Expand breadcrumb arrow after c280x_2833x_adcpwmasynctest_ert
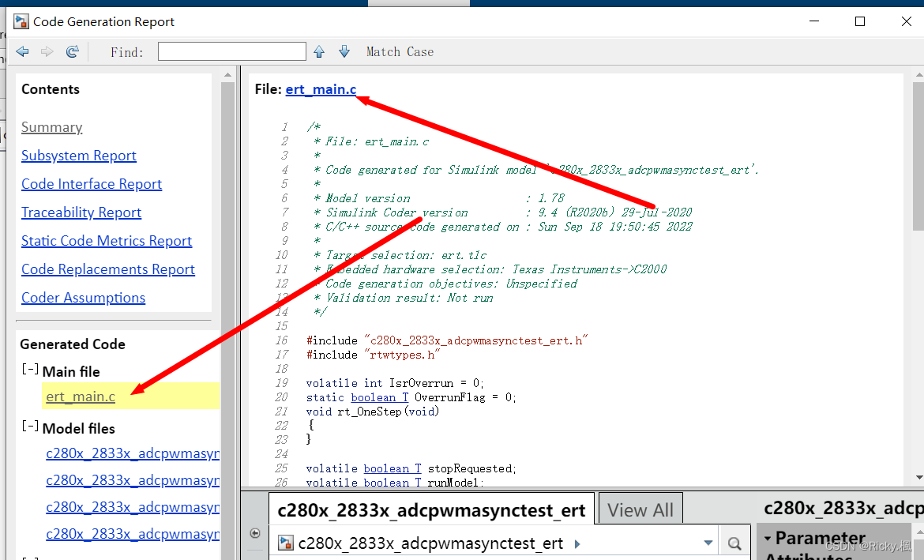 (x=577, y=543)
